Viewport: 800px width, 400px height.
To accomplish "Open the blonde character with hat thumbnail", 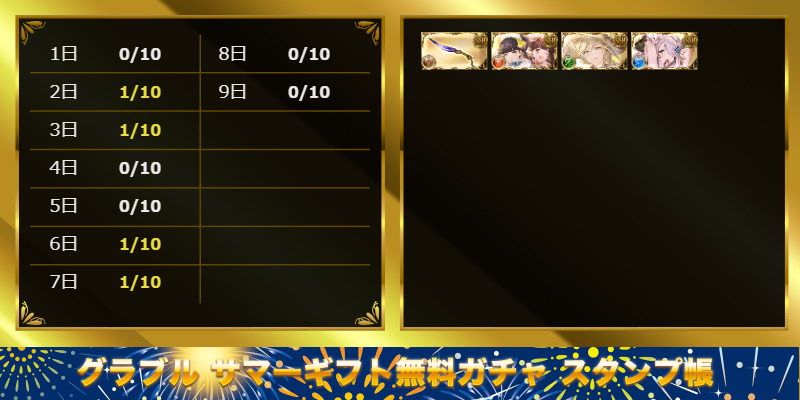I will coord(594,51).
